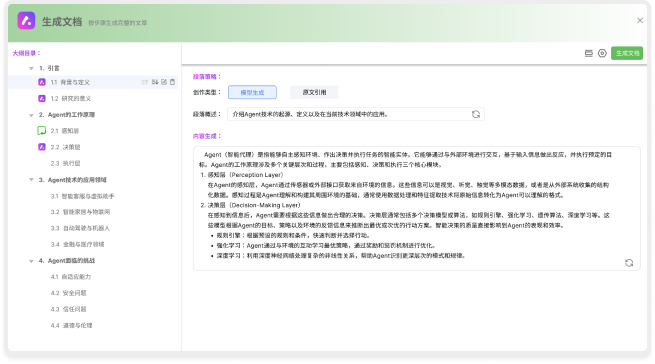Click the move down arrow icon on row 1.1
Screen dimensions: 655x364
[155, 82]
